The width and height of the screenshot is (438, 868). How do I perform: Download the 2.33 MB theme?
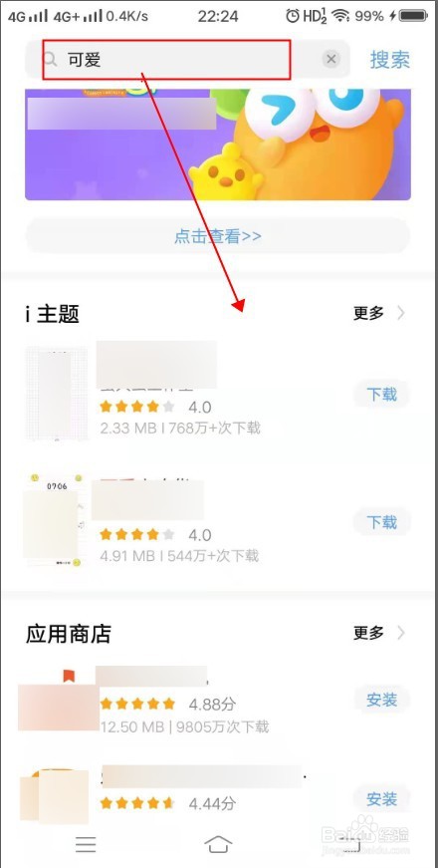(x=381, y=395)
